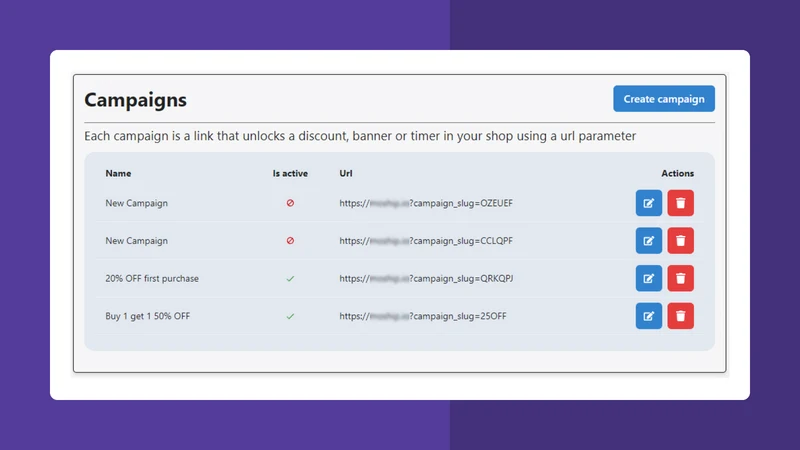This screenshot has height=450, width=800.
Task: Click the inactive icon for slug CCLQPF row
Action: 290,241
